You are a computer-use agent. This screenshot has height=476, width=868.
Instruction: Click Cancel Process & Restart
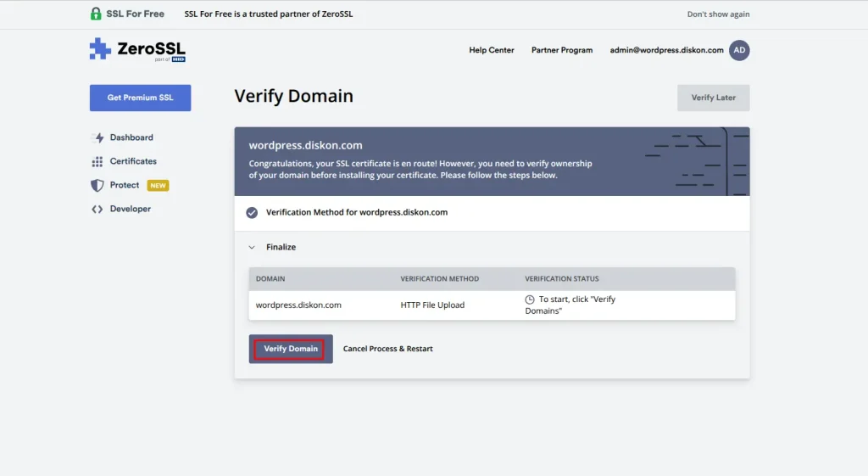387,349
